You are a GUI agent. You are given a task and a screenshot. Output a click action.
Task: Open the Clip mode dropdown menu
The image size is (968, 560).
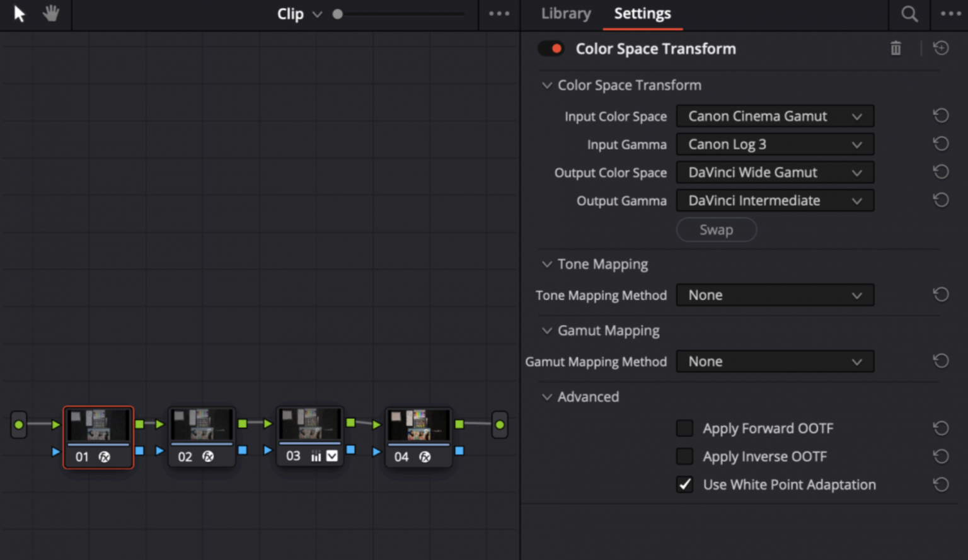(299, 14)
